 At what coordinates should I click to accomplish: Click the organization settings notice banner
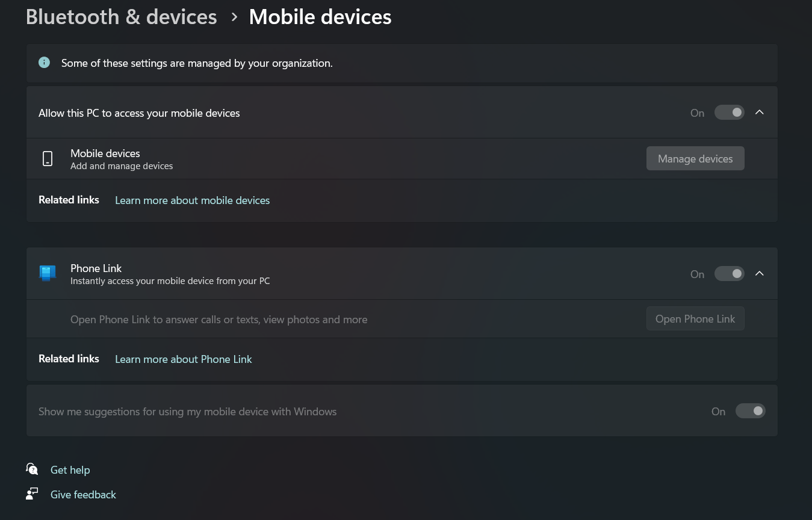[x=401, y=63]
